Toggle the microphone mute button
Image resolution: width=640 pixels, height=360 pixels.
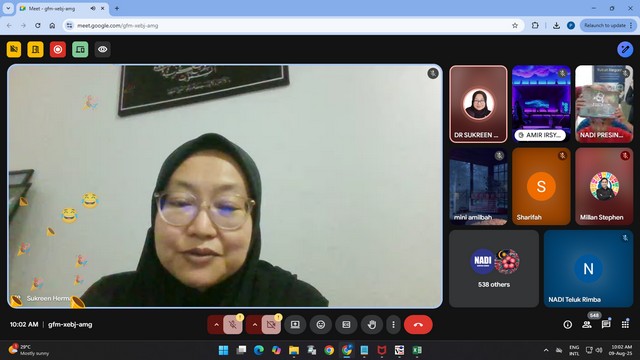pos(233,325)
